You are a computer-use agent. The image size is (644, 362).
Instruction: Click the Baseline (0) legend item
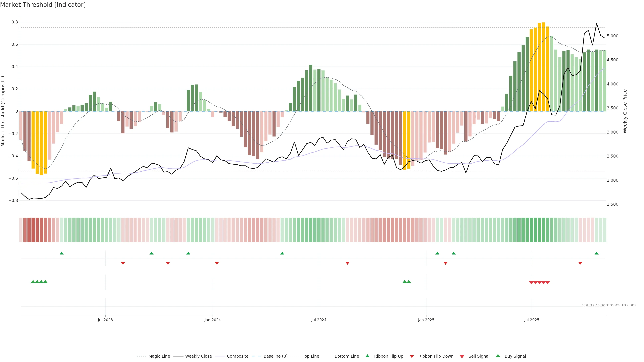(x=275, y=356)
